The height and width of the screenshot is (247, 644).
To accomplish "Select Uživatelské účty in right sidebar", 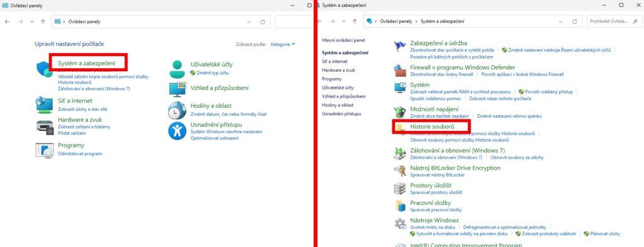I will point(338,88).
